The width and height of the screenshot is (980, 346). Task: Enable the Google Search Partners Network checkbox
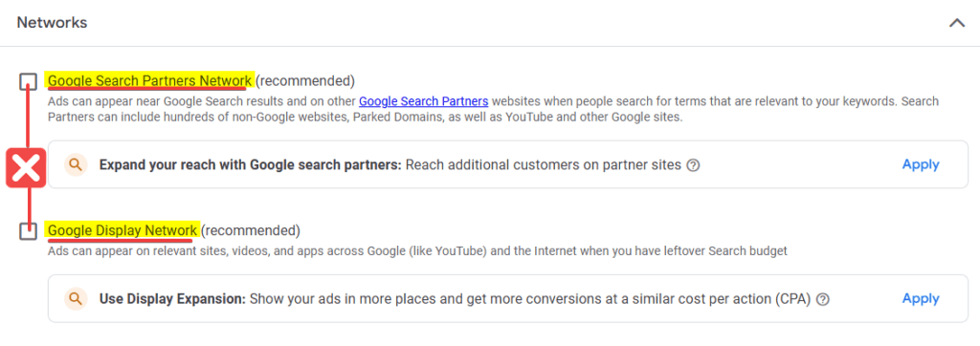click(28, 81)
